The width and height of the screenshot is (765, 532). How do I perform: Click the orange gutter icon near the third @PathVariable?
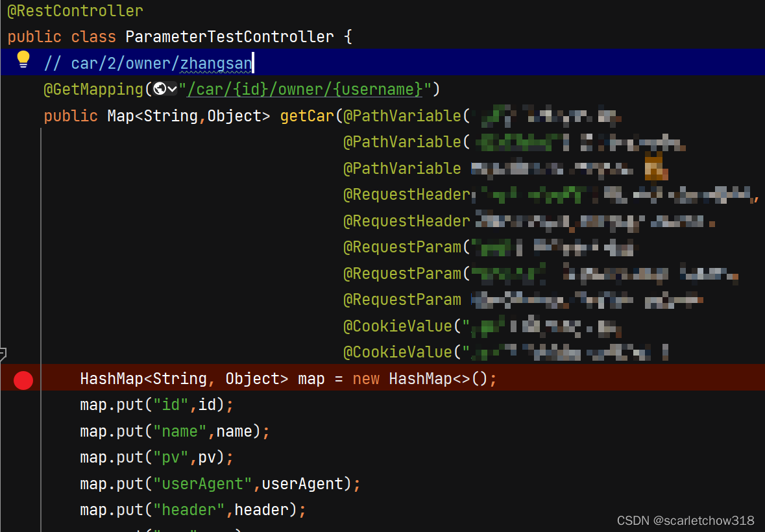(655, 168)
